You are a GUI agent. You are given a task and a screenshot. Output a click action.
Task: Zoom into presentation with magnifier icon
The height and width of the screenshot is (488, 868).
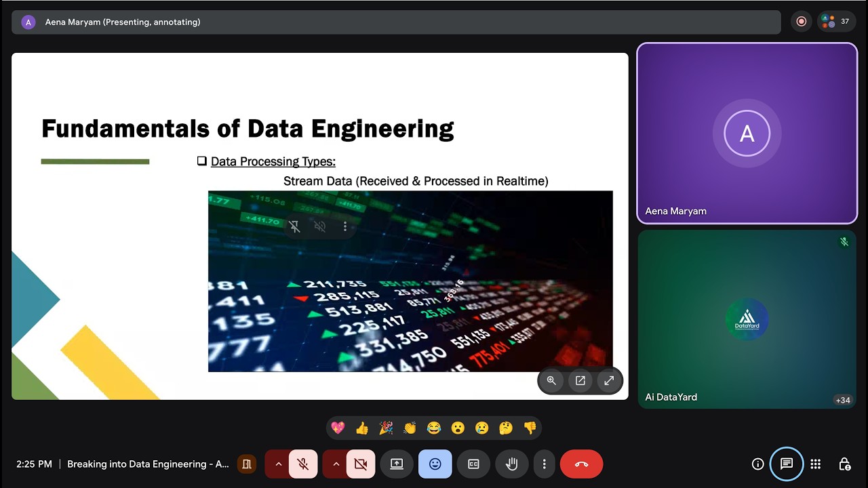(551, 381)
